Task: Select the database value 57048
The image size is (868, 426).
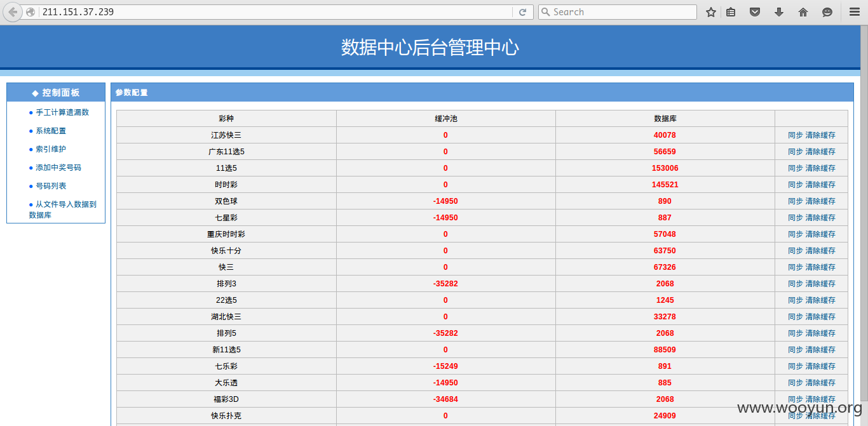Action: (665, 234)
